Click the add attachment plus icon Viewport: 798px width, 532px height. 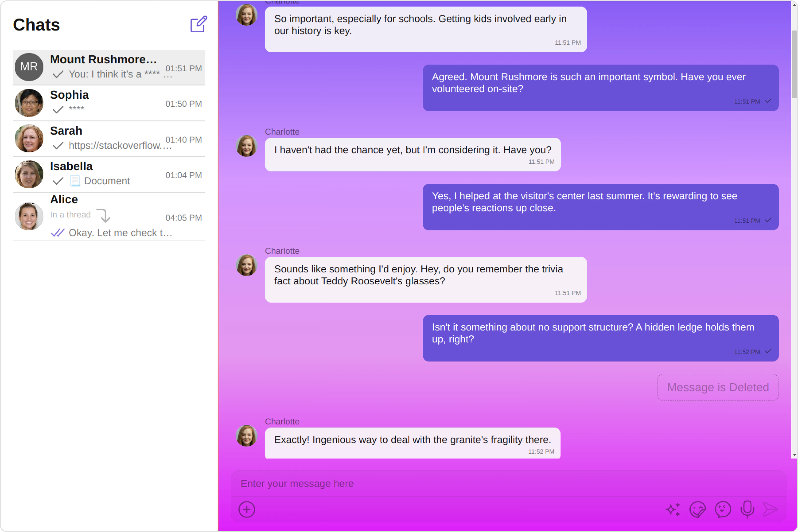pyautogui.click(x=247, y=509)
